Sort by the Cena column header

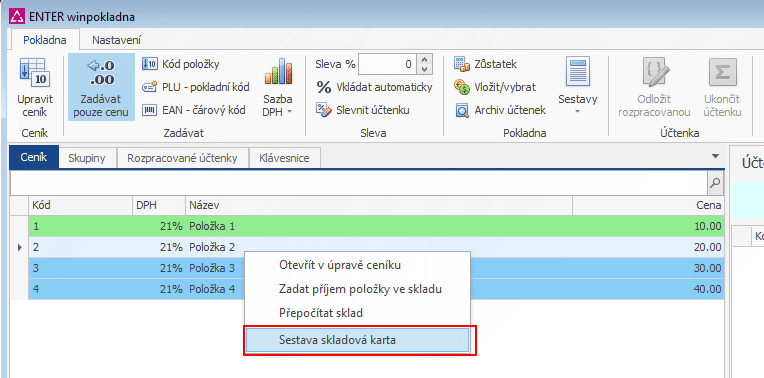[x=648, y=206]
